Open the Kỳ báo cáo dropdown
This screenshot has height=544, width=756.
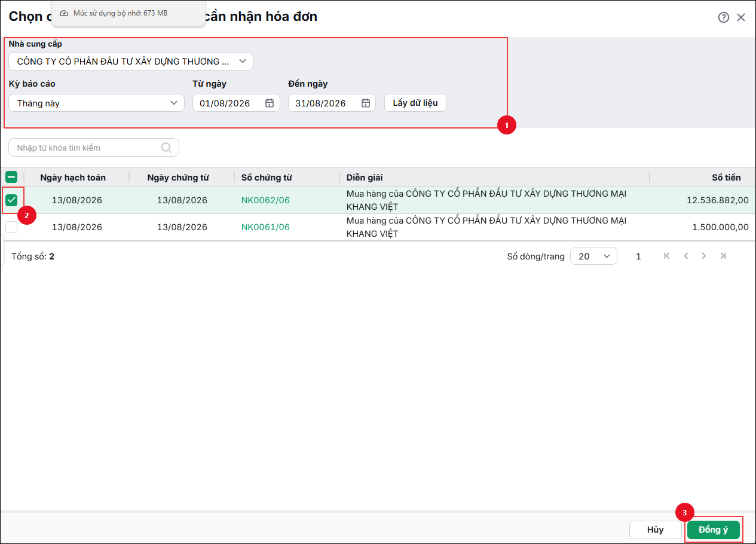click(96, 103)
